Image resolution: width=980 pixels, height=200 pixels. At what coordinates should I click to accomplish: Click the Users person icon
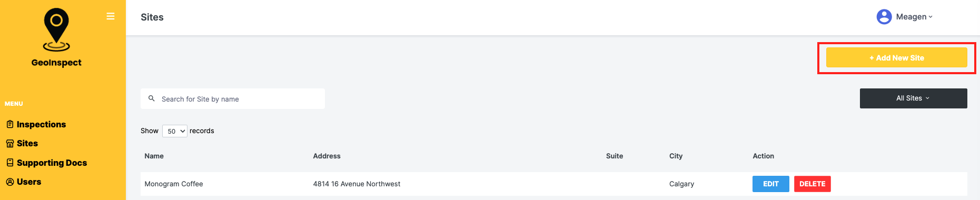click(x=10, y=182)
